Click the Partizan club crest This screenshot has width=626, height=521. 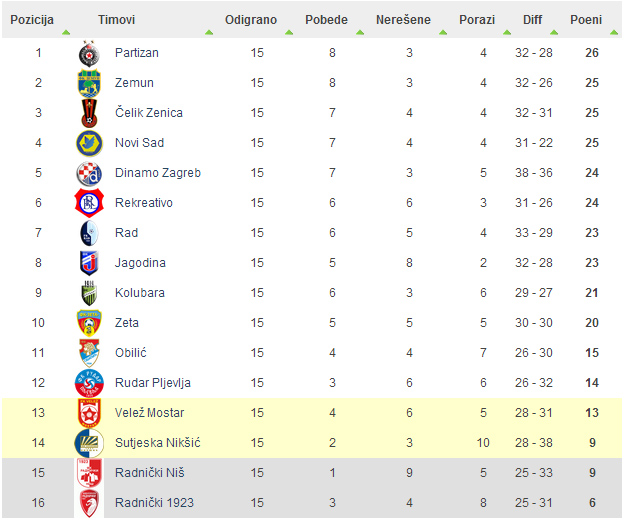coord(89,53)
